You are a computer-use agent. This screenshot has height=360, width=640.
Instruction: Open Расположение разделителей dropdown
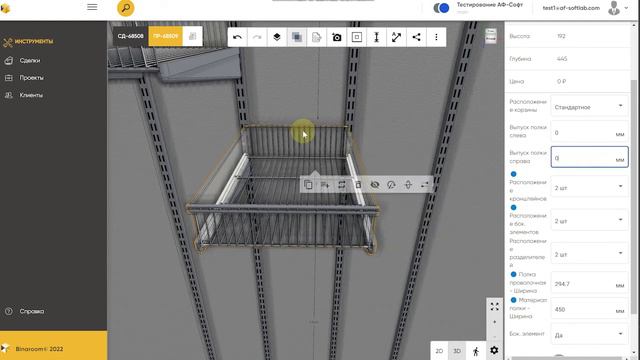589,254
